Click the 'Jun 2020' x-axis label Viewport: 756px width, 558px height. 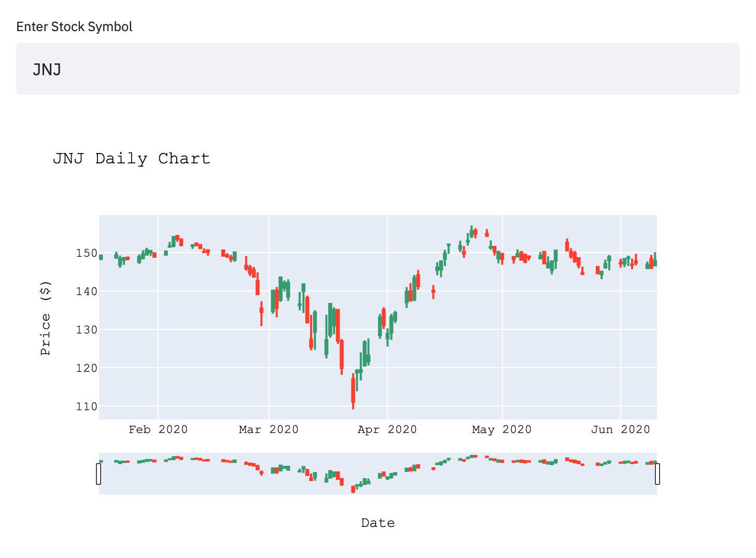click(x=621, y=429)
